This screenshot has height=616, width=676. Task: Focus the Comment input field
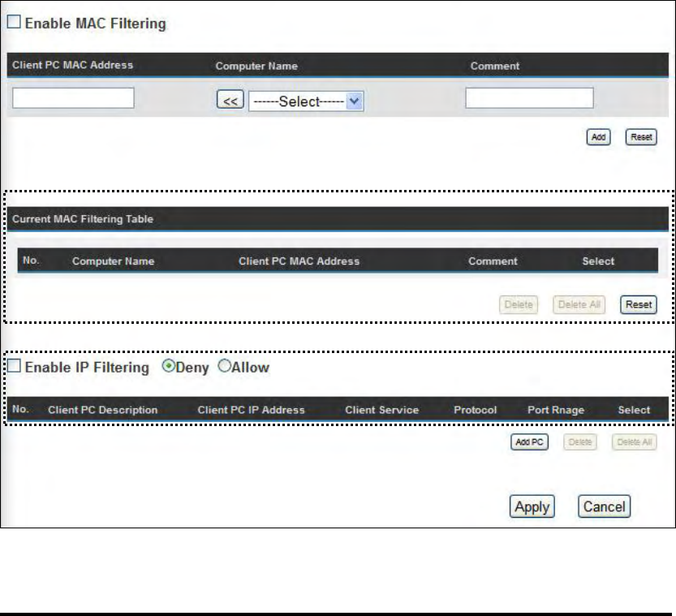[529, 98]
